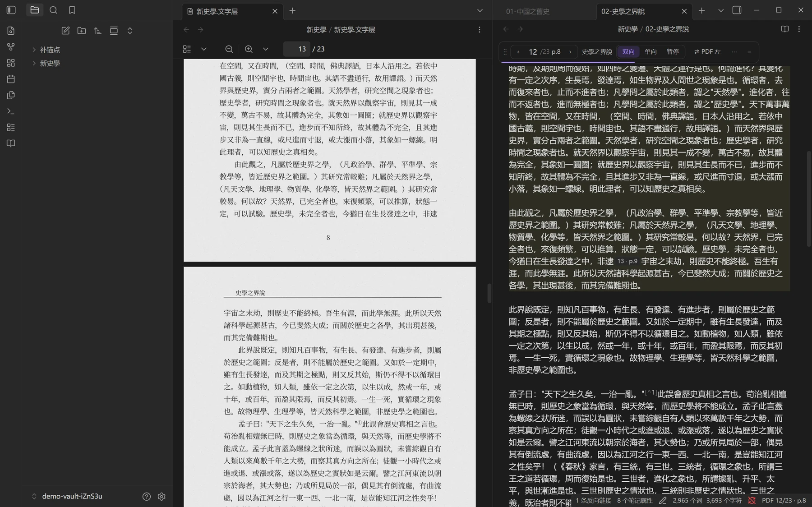The width and height of the screenshot is (812, 507).
Task: Open 1 条反向链接 in status bar
Action: [x=593, y=500]
